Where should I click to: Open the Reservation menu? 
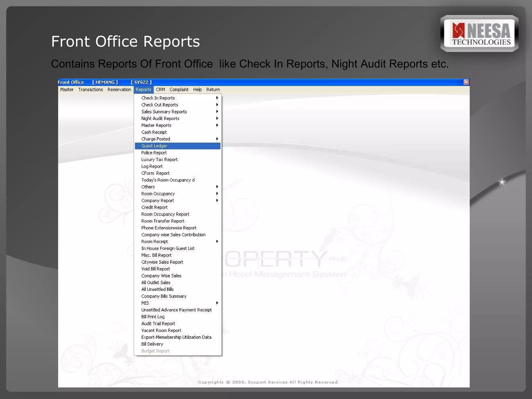click(119, 90)
